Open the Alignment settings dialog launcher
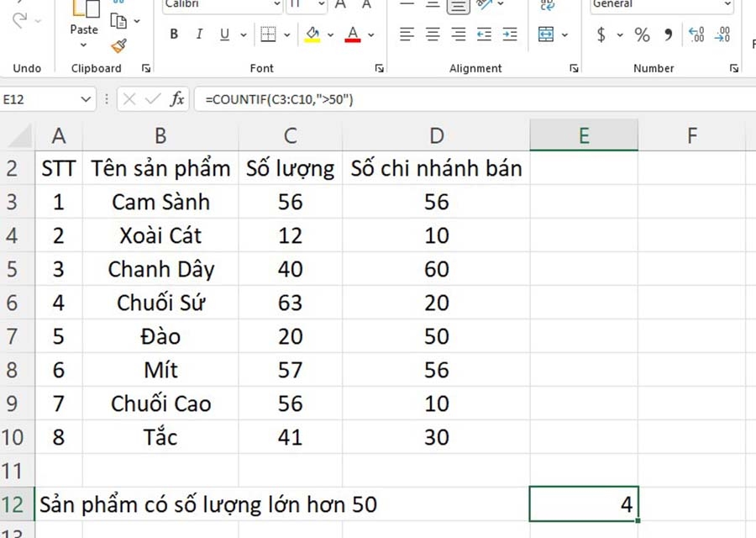 (x=574, y=69)
